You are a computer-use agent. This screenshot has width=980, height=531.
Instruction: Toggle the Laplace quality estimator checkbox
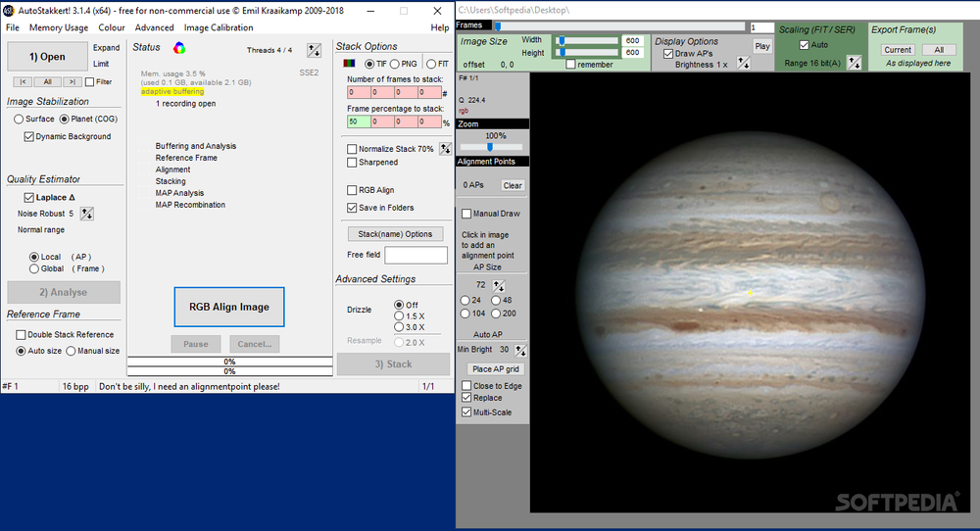pyautogui.click(x=28, y=197)
